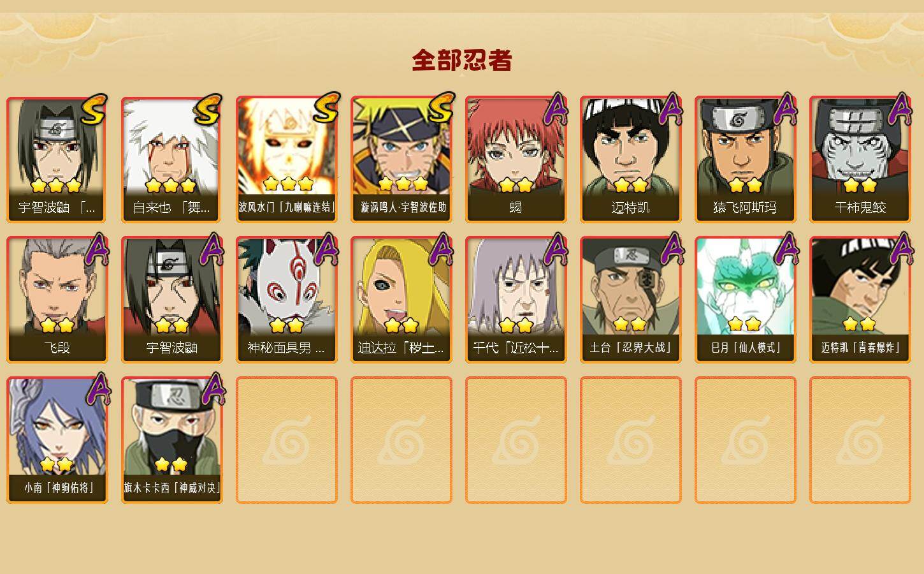Select 干柿鬼鲛 ninja portrait
Viewport: 924px width, 574px height.
(860, 159)
